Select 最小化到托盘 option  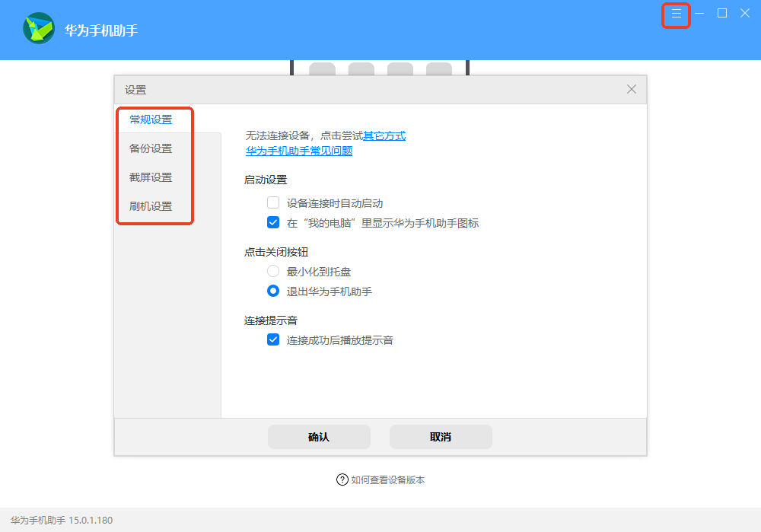pyautogui.click(x=272, y=271)
